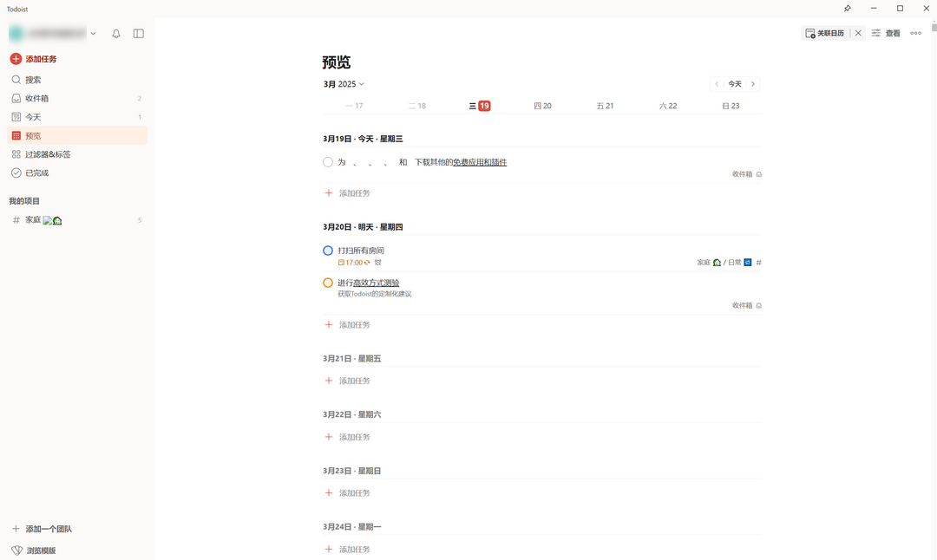Mark 打扫所有房间 as complete

click(x=328, y=250)
